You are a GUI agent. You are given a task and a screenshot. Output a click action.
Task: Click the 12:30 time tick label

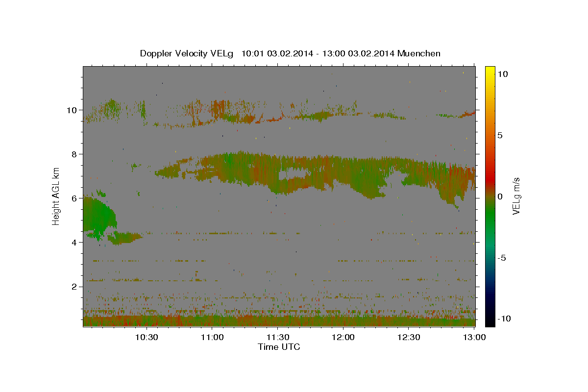[409, 337]
